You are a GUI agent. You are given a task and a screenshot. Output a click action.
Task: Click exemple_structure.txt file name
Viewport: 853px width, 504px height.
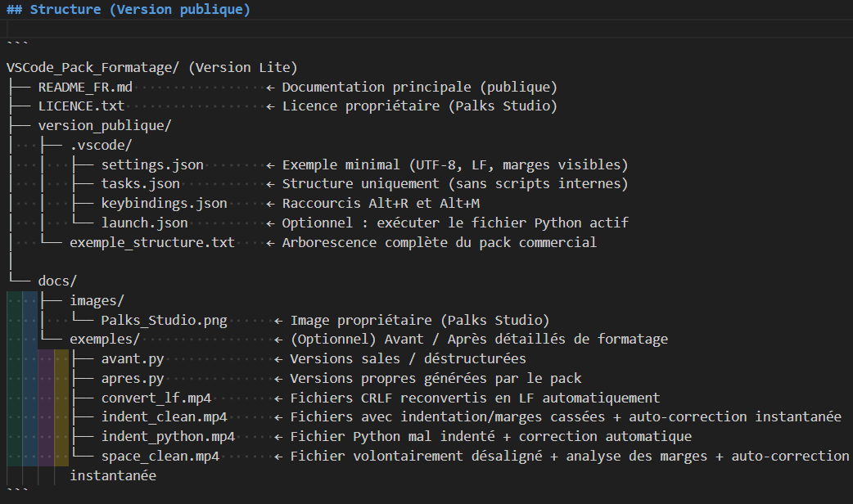coord(151,242)
